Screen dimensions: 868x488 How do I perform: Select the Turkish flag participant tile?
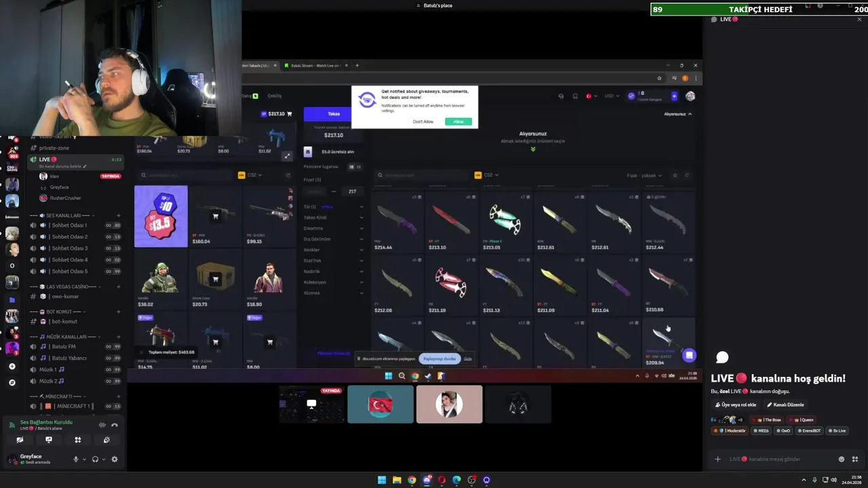(x=380, y=405)
